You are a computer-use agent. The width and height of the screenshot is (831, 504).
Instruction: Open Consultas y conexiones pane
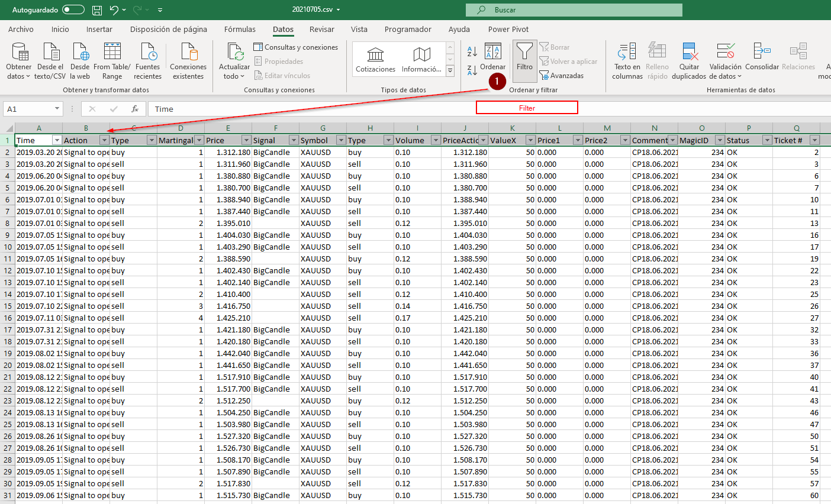pos(296,47)
